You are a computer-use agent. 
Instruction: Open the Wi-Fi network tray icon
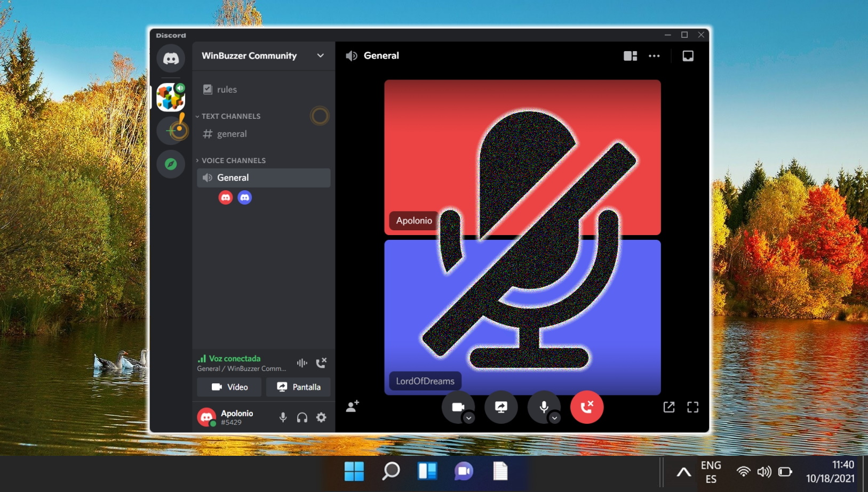coord(743,472)
